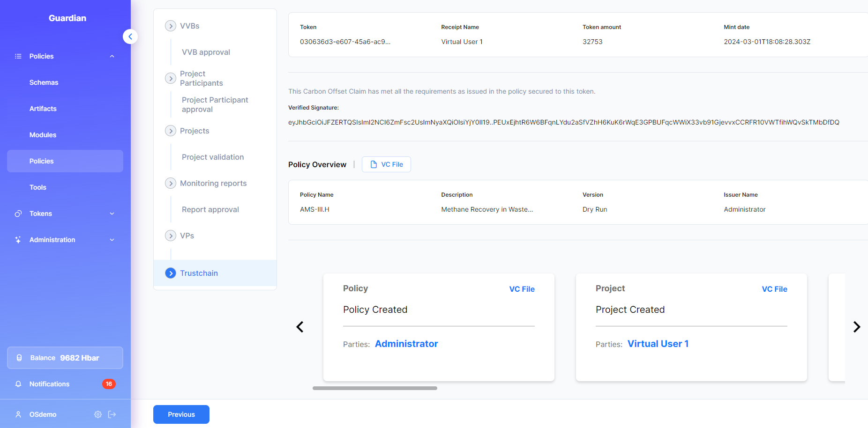Collapse the Policies menu section
Viewport: 868px width, 428px height.
point(112,56)
